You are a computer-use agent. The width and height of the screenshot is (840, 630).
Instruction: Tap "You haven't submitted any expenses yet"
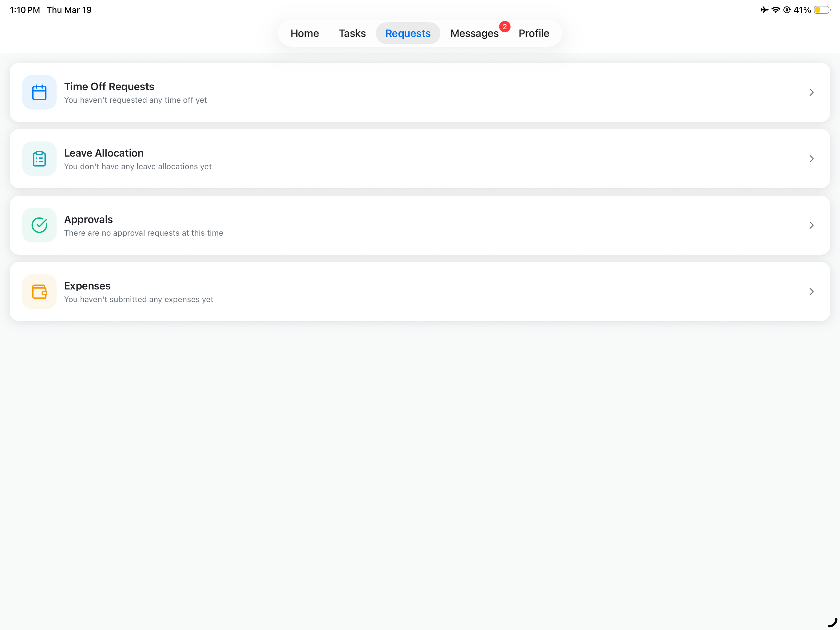(x=139, y=299)
